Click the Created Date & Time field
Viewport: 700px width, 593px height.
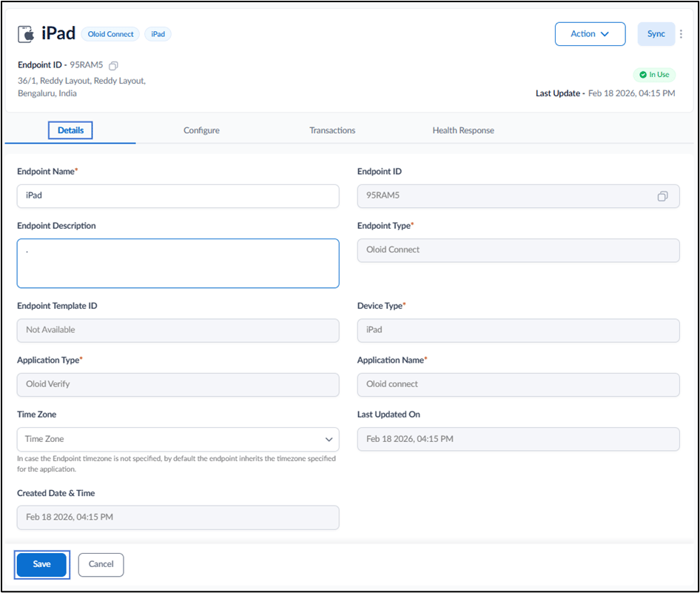(178, 517)
